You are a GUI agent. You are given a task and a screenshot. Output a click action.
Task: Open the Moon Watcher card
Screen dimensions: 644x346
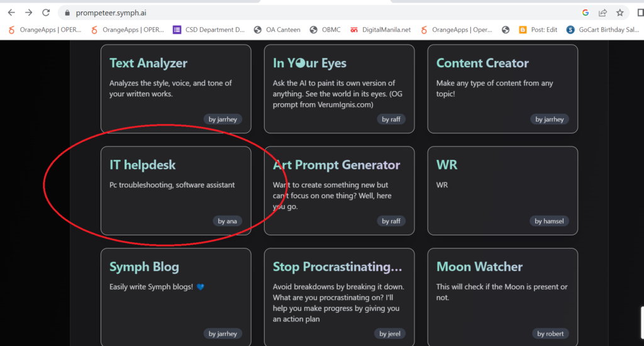coord(502,297)
